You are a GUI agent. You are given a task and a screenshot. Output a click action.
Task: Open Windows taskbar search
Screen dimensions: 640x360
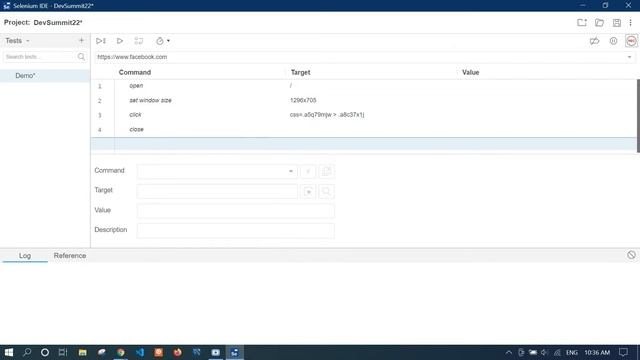point(27,352)
